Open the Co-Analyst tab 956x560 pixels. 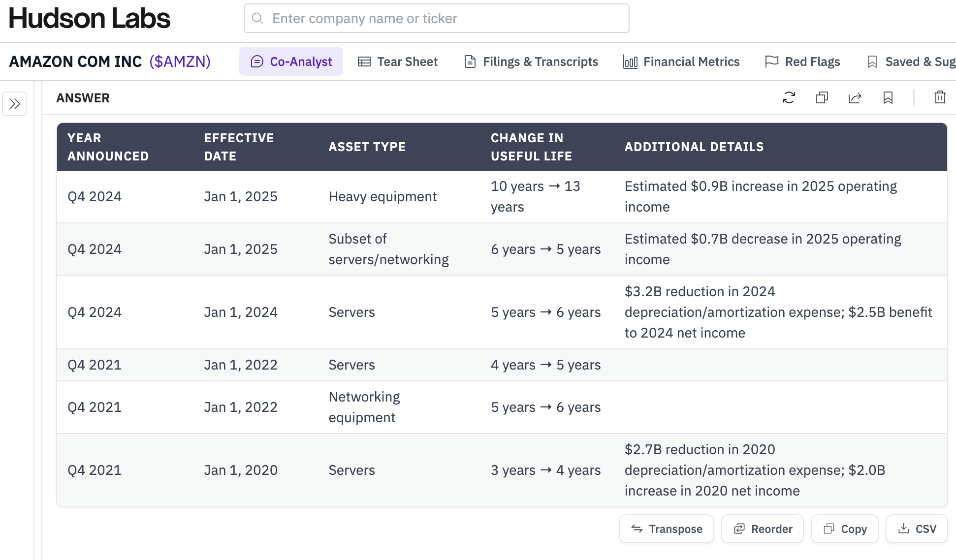click(291, 62)
